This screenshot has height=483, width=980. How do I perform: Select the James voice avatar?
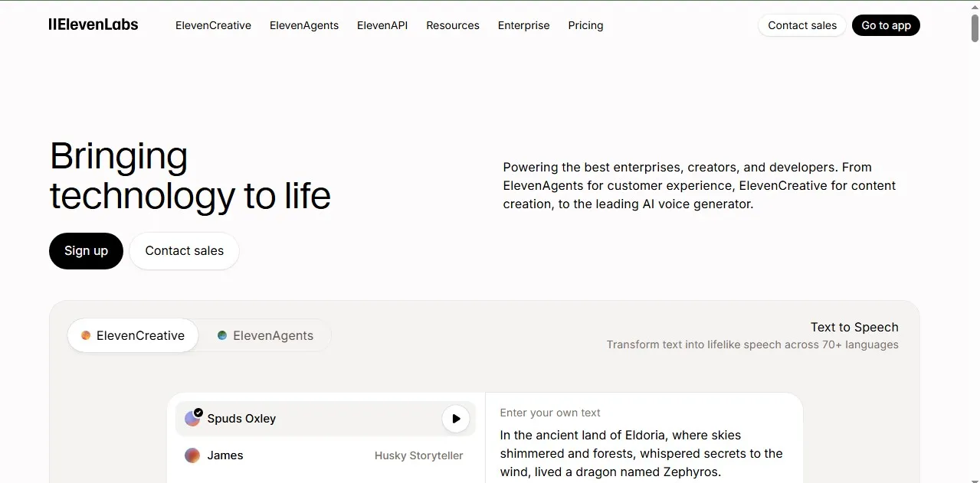[192, 455]
